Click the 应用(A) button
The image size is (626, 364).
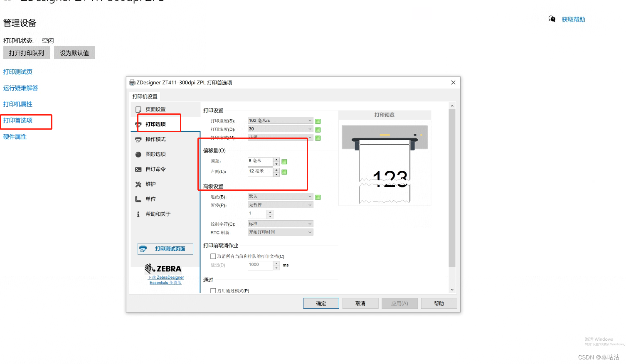tap(399, 303)
